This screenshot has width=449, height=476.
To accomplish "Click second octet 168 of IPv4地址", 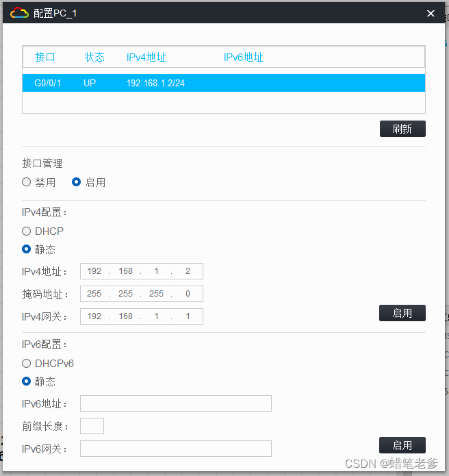I will click(x=126, y=271).
